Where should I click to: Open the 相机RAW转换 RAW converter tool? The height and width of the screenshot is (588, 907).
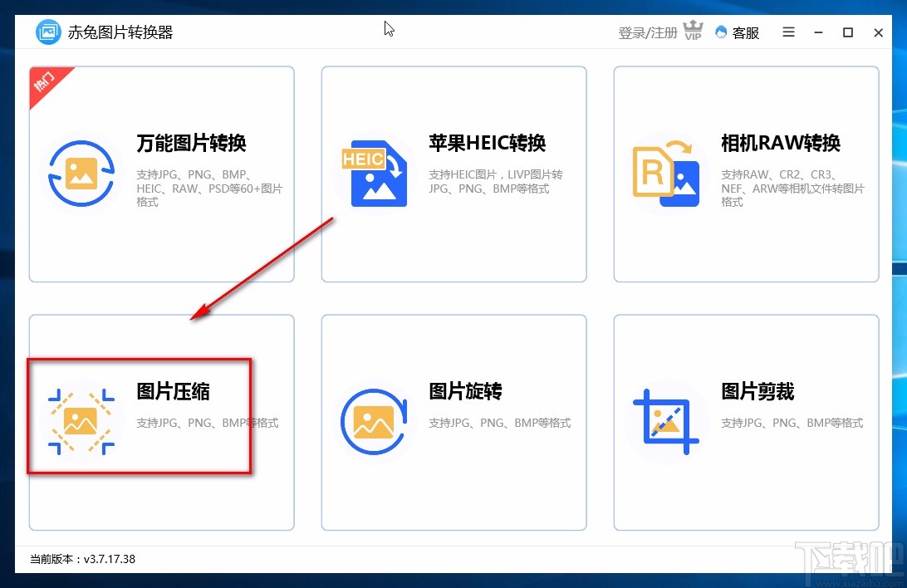[665, 174]
